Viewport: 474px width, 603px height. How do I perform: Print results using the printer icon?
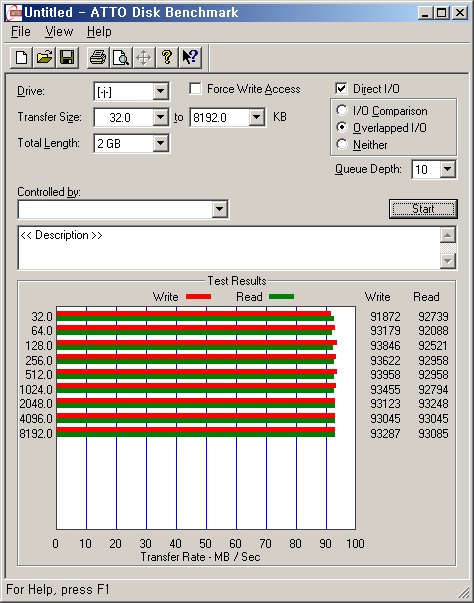[x=98, y=58]
